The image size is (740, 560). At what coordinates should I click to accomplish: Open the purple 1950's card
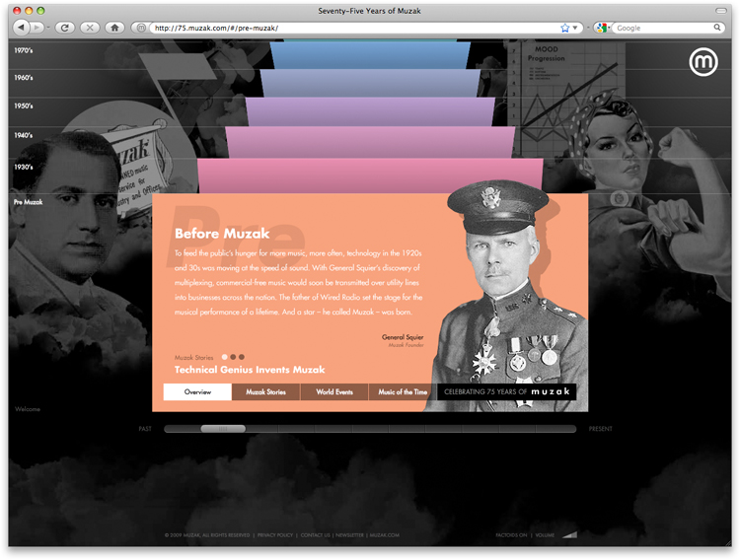click(x=370, y=111)
